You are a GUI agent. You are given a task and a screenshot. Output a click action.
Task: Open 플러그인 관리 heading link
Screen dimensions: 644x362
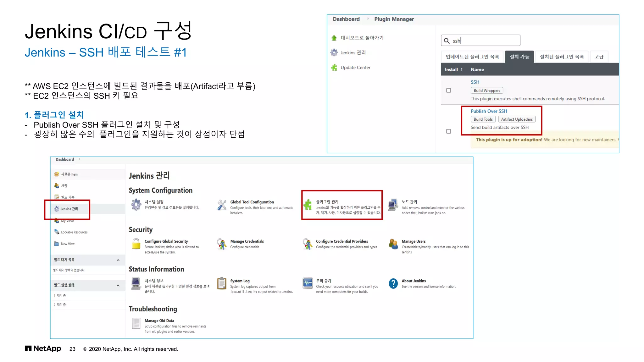[x=327, y=202]
